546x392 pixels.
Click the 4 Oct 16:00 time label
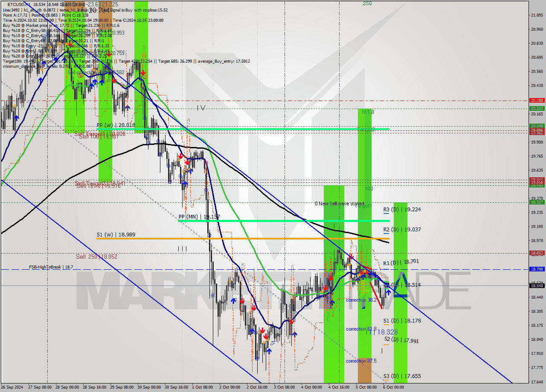339,387
